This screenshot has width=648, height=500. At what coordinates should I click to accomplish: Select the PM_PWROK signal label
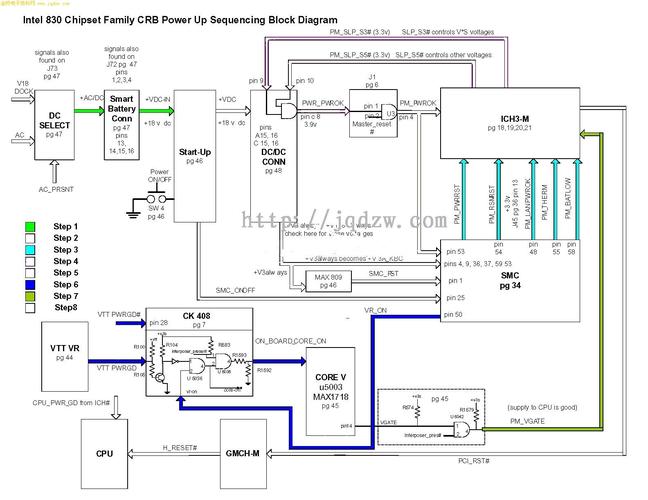click(418, 103)
